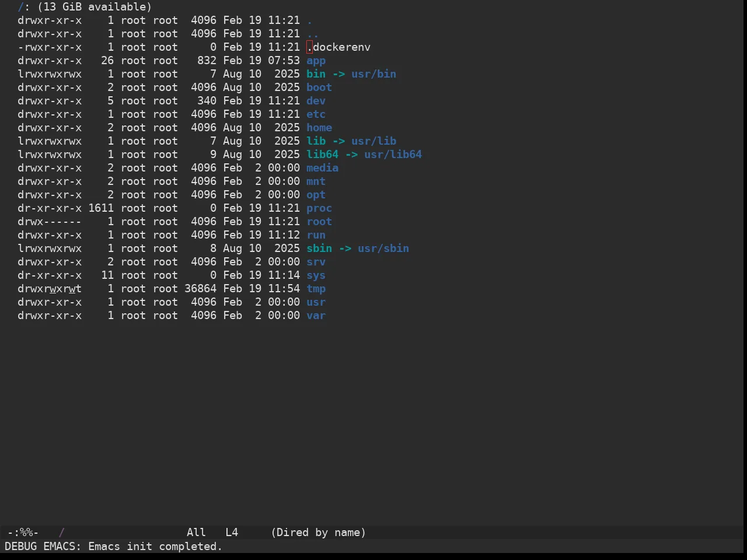This screenshot has width=747, height=560.
Task: Open the proc directory
Action: [319, 208]
